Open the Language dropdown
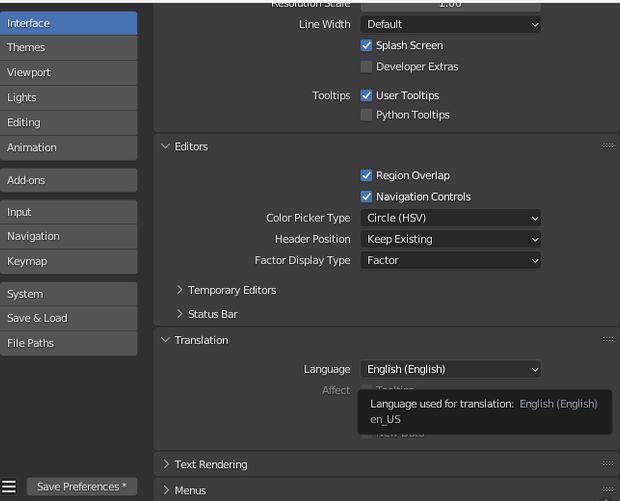Screen dimensions: 620x501 [x=450, y=369]
